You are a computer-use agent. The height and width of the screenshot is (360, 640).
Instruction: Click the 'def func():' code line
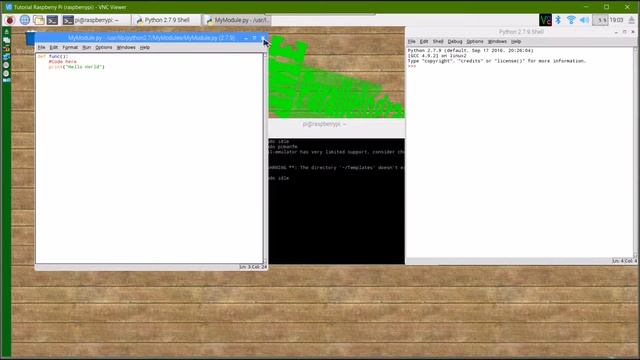pos(53,56)
